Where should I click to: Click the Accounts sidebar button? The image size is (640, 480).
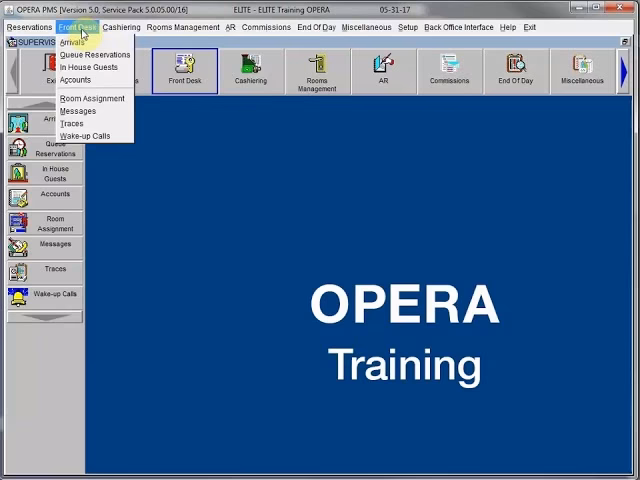[44, 197]
